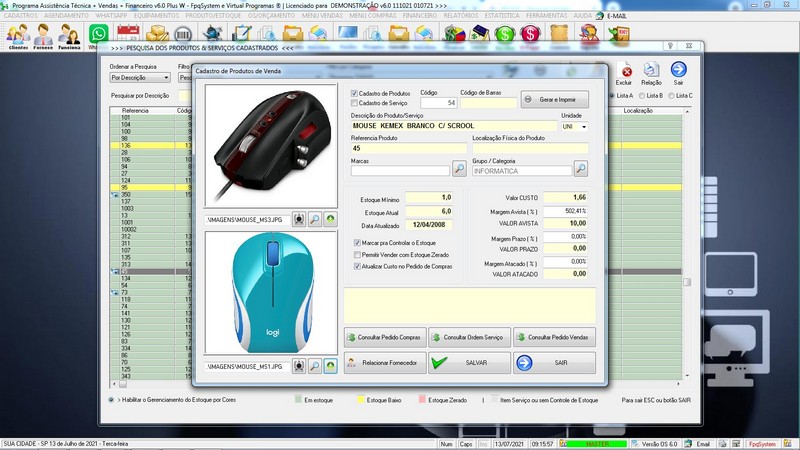Click the Gerar e Imprimir button

[555, 99]
